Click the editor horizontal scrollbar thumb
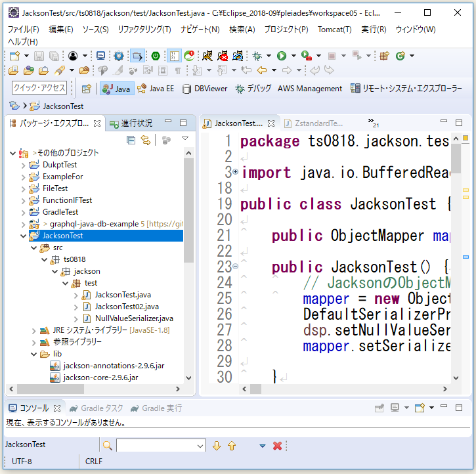The height and width of the screenshot is (474, 476). [x=255, y=389]
